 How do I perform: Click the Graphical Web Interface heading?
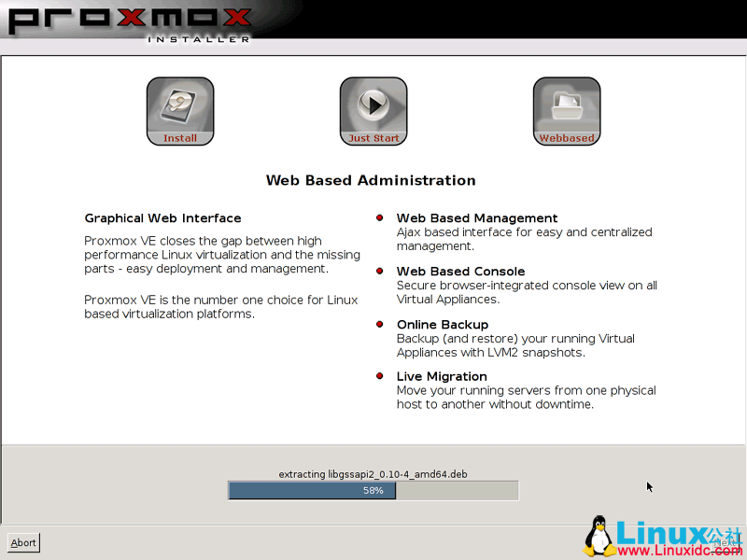coord(162,218)
